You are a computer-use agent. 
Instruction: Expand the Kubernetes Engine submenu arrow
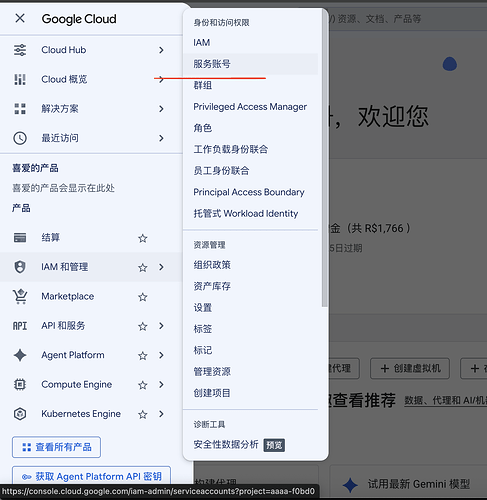point(161,414)
